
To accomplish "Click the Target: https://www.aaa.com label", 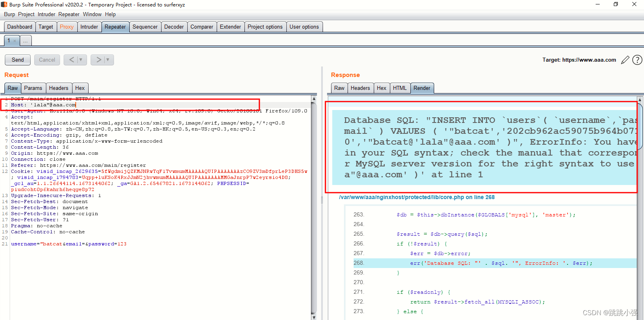I will 579,60.
